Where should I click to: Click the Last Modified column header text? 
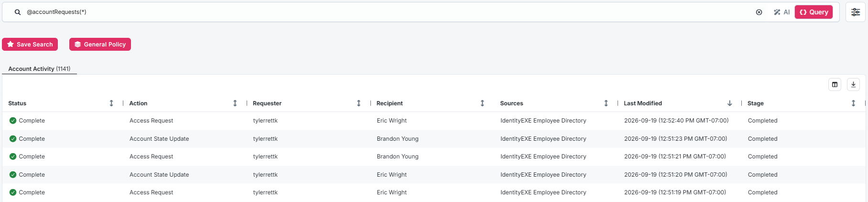(643, 103)
